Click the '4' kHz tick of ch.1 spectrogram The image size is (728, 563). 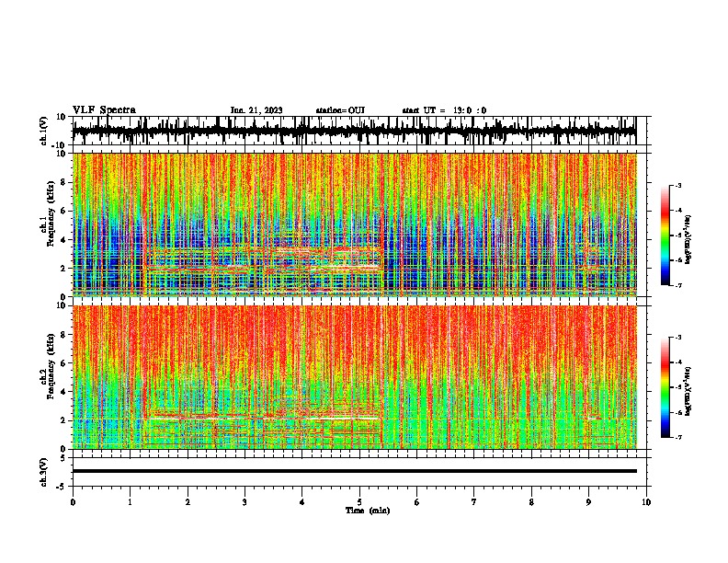tap(64, 240)
